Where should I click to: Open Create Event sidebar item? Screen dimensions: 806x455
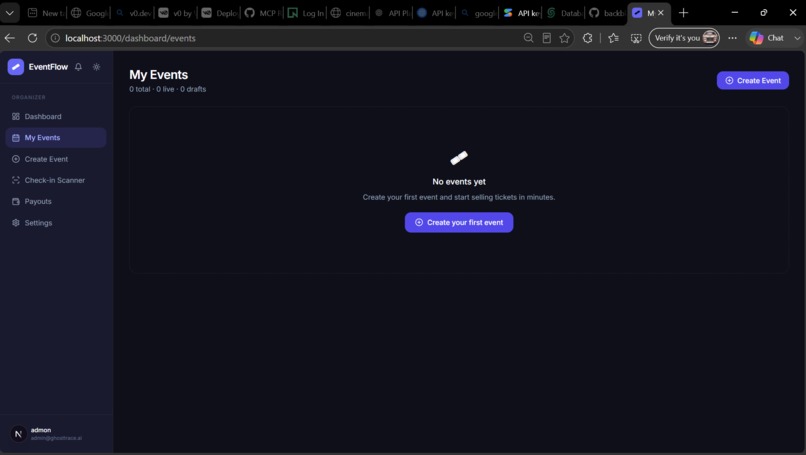[56, 159]
